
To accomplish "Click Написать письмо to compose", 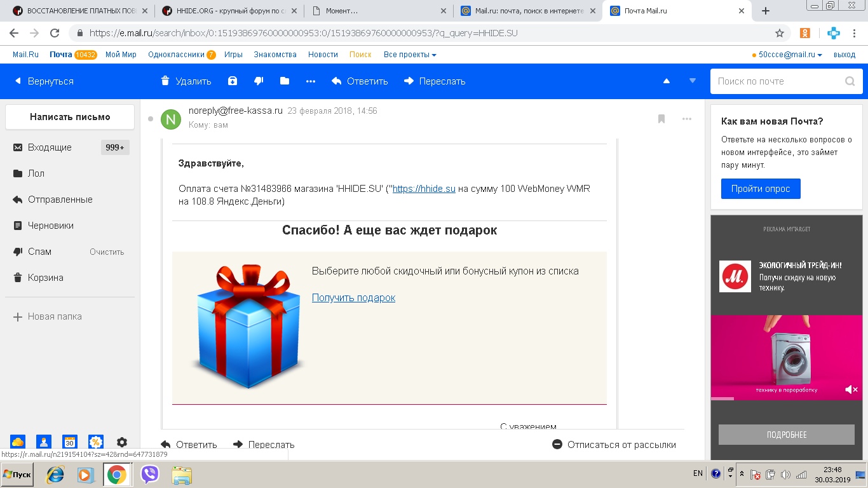I will (x=70, y=117).
